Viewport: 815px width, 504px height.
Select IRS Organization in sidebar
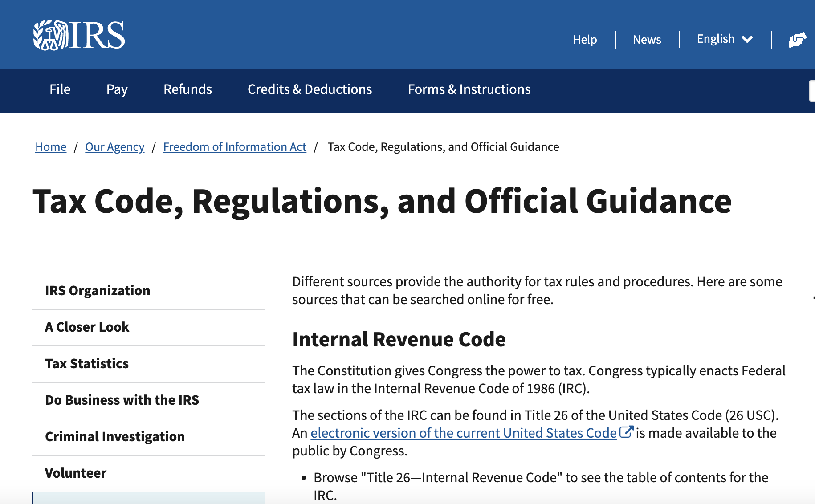[x=98, y=291]
